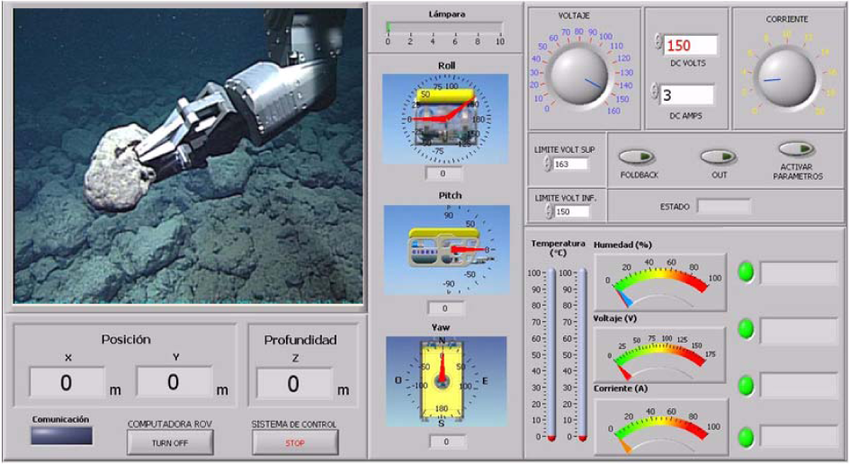Click the Pitch attitude indicator gauge
Image resolution: width=850 pixels, height=464 pixels.
point(447,250)
